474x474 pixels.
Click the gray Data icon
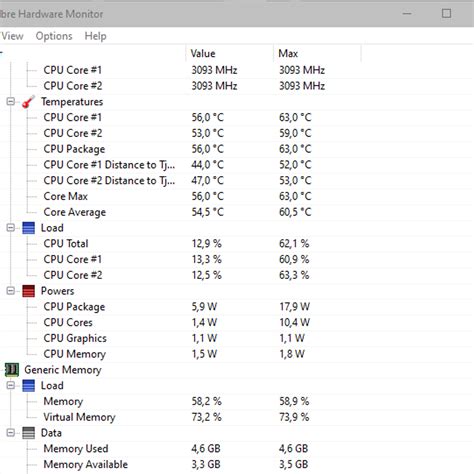coord(28,433)
